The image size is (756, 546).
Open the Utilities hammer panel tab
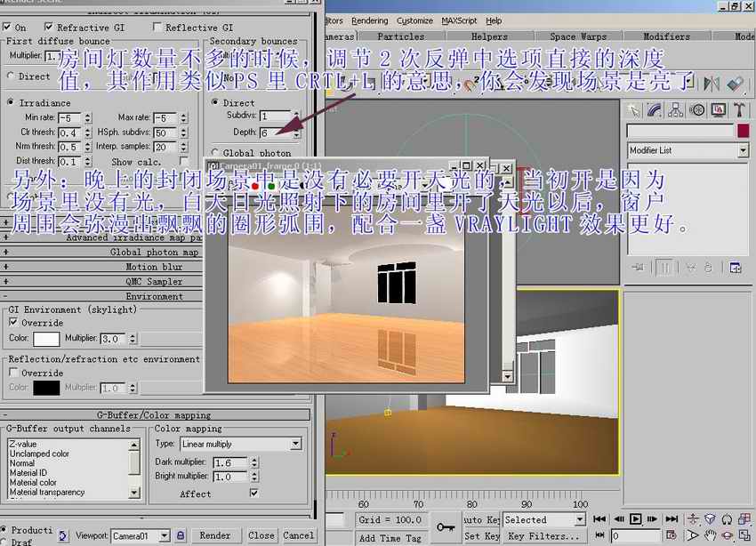(740, 110)
